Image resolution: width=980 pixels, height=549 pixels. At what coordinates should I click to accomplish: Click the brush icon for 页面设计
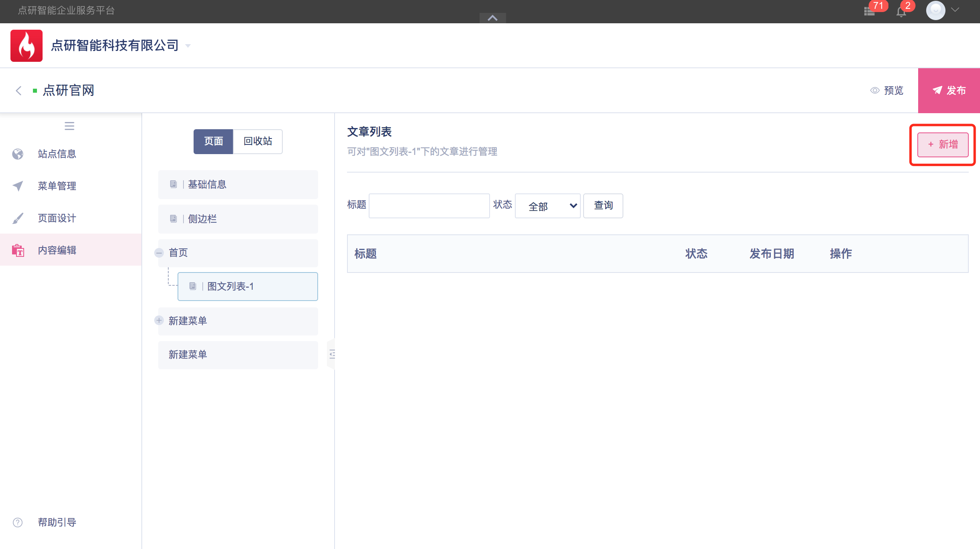(18, 218)
